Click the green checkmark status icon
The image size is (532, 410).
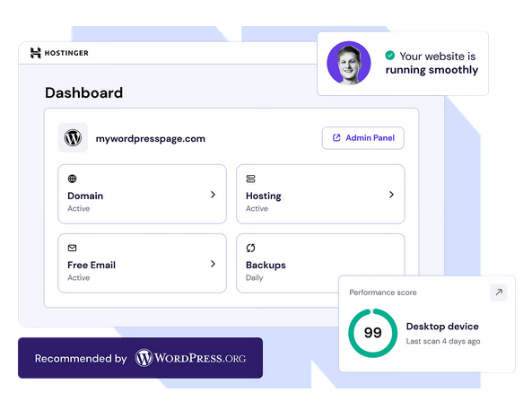390,55
